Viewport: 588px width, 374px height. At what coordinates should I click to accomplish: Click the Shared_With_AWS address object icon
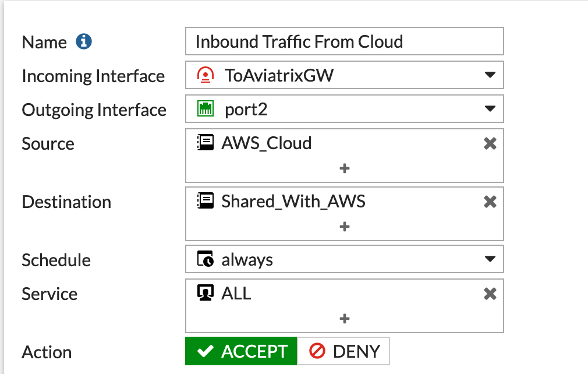click(x=204, y=201)
